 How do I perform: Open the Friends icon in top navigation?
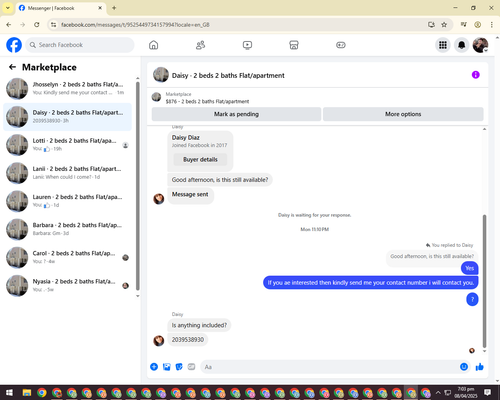200,45
